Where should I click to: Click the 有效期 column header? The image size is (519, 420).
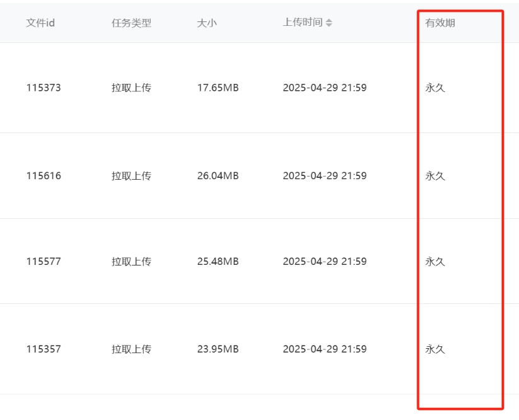tap(440, 23)
